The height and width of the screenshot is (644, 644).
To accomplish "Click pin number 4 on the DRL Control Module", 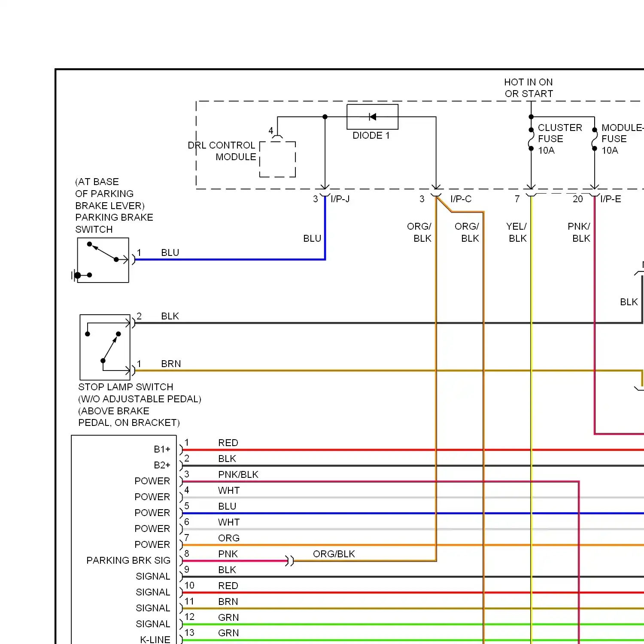I will coord(271,131).
